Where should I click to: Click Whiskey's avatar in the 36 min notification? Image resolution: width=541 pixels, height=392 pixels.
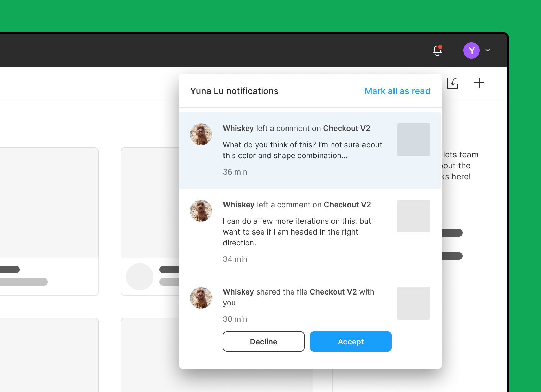(x=201, y=134)
